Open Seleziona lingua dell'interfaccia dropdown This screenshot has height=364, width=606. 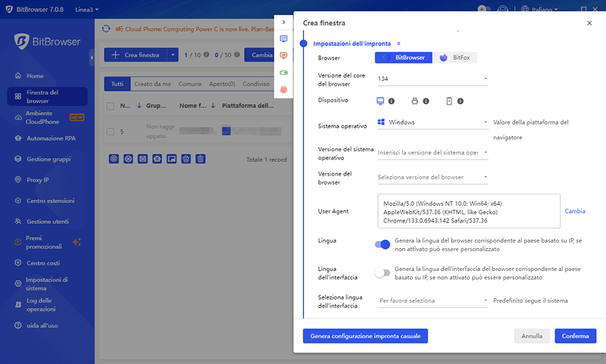433,300
